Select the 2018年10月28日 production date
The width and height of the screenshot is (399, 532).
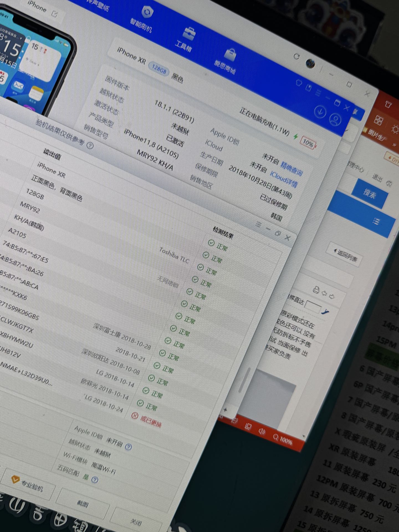click(260, 182)
